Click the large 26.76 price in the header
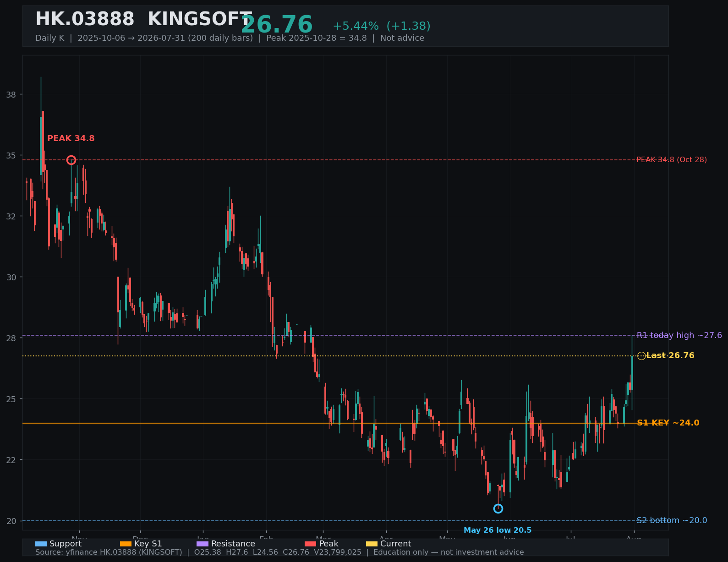Viewport: 728px width, 562px height. 277,25
